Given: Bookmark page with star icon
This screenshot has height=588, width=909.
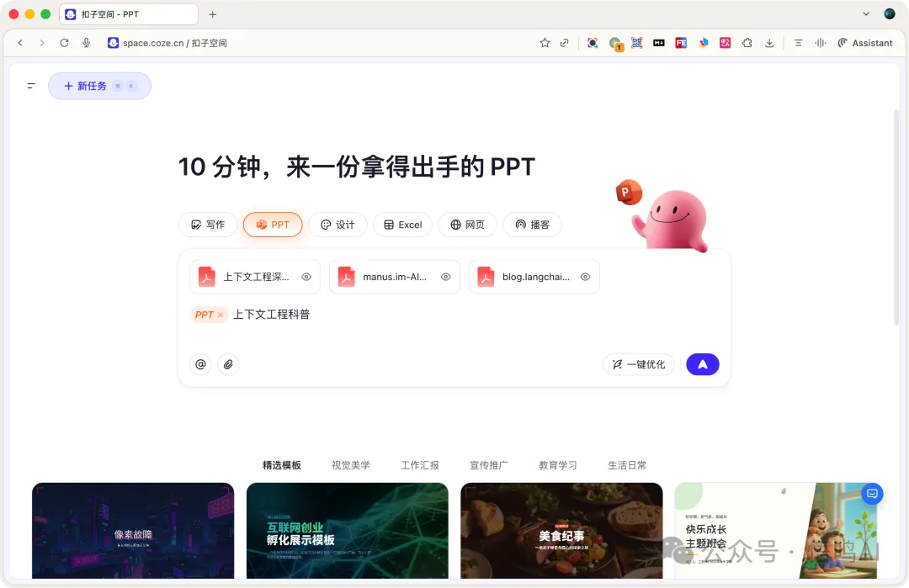Looking at the screenshot, I should pos(545,43).
